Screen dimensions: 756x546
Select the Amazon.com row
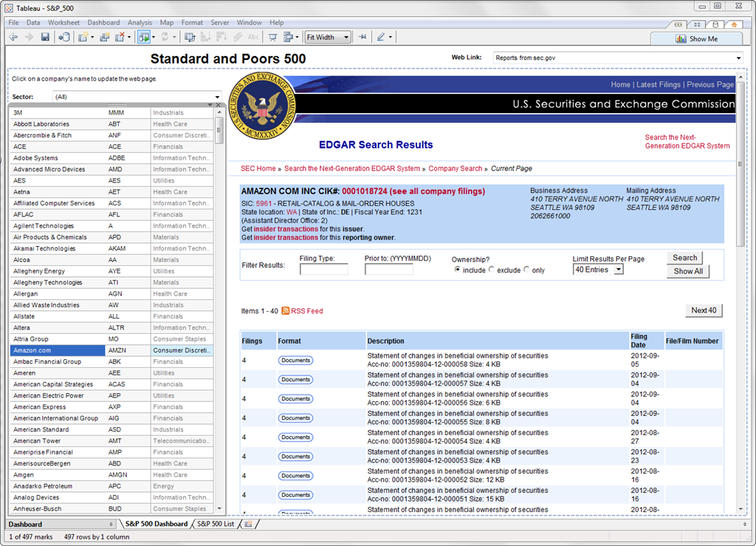pos(111,350)
